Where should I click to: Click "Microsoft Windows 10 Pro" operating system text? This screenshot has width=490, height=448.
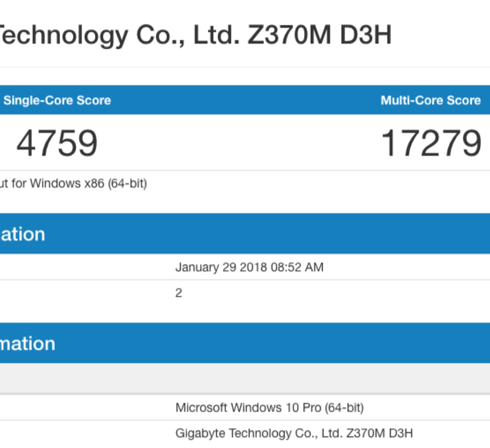[248, 408]
